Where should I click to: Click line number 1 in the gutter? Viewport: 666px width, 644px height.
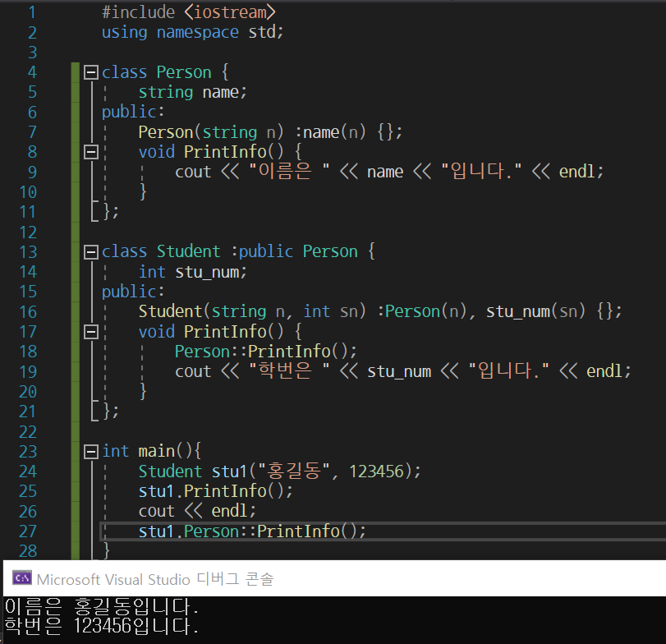(32, 12)
